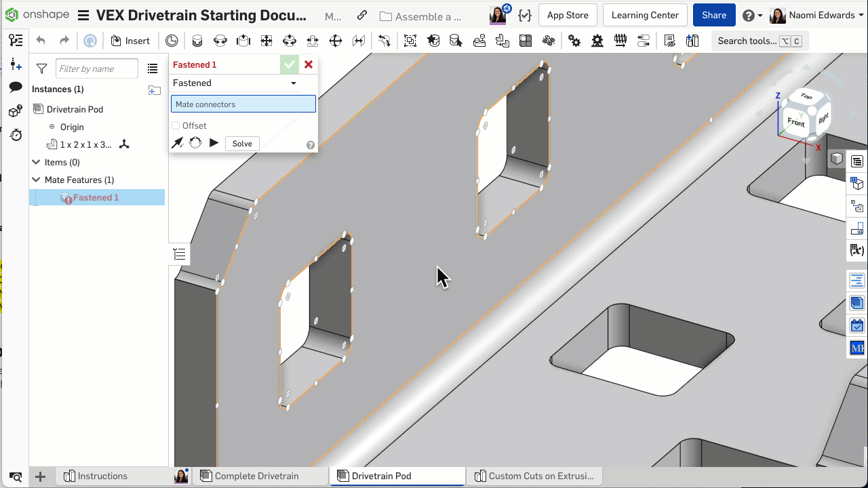This screenshot has width=868, height=488.
Task: Click the blue Share button
Action: coord(714,15)
